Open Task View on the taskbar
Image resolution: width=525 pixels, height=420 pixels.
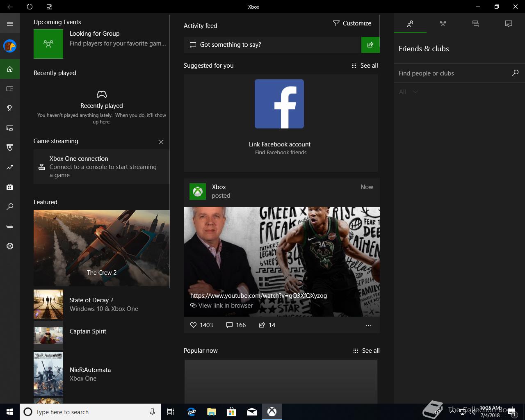pyautogui.click(x=171, y=412)
